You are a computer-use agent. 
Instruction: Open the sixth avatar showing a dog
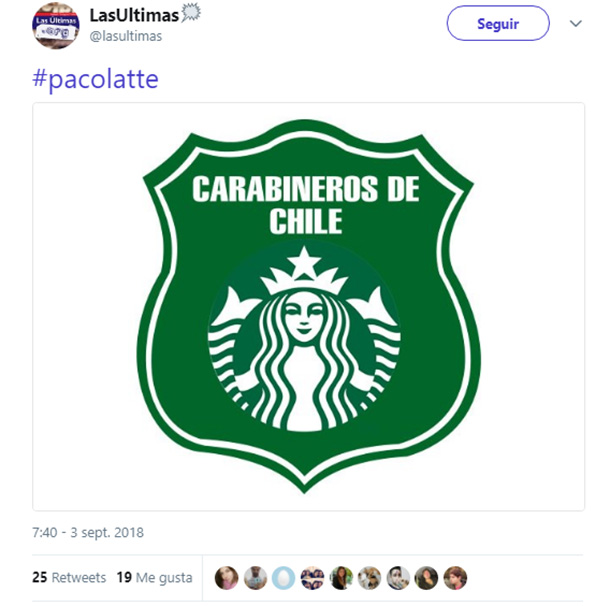click(369, 578)
